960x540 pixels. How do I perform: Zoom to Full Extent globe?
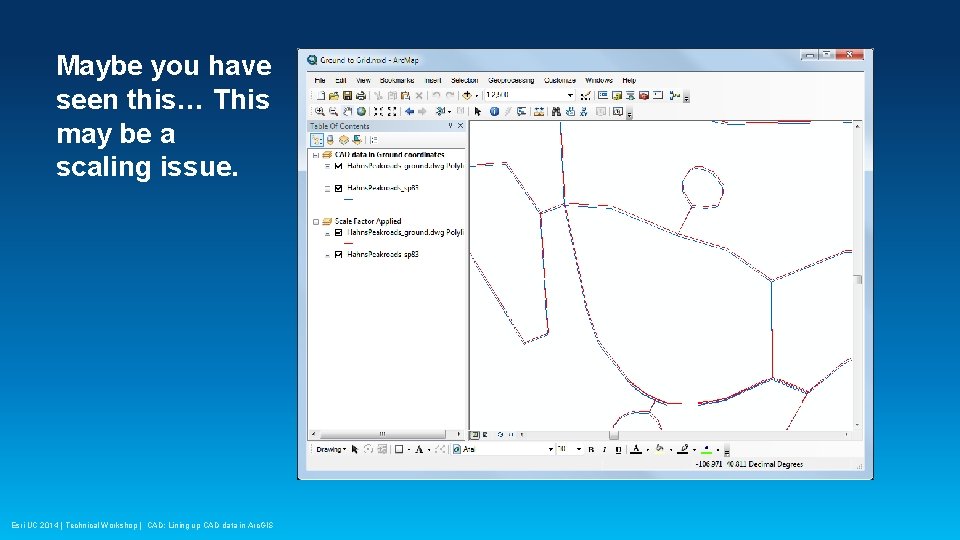[361, 111]
